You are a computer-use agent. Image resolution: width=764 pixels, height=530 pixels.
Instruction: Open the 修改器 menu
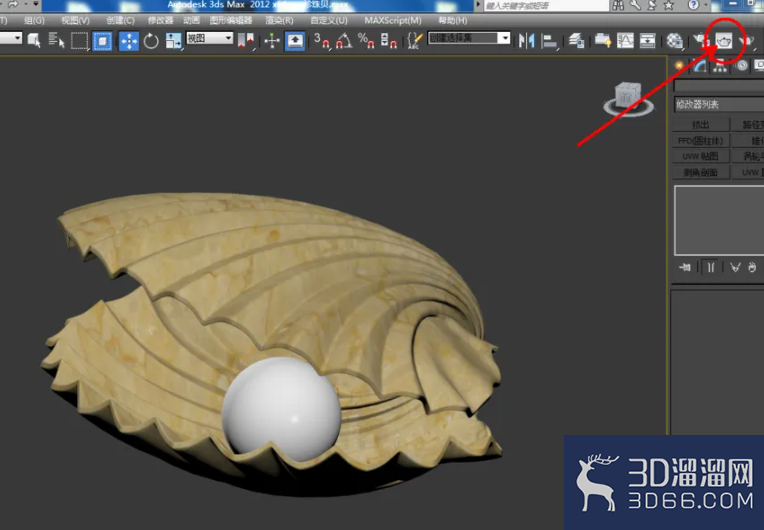coord(160,20)
